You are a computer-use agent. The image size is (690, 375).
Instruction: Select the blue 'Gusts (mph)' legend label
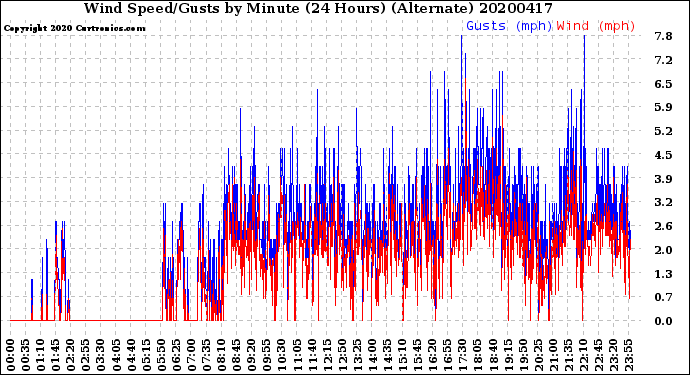click(509, 26)
